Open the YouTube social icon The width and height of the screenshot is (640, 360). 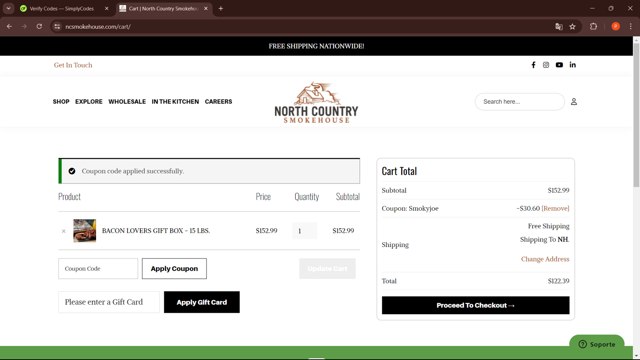559,65
